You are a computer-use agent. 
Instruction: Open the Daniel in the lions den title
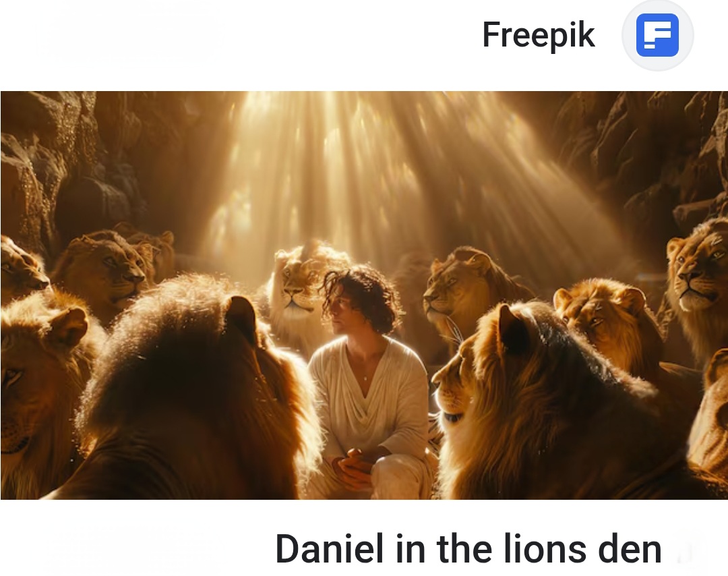pyautogui.click(x=468, y=549)
